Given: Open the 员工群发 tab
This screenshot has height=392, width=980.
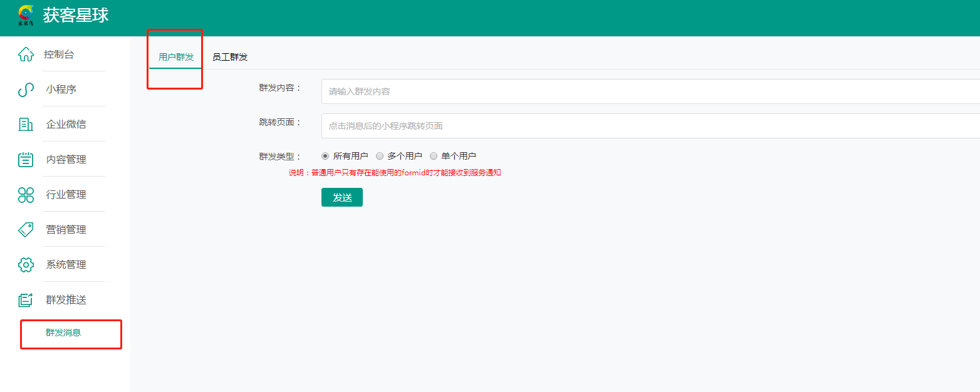Looking at the screenshot, I should [230, 57].
